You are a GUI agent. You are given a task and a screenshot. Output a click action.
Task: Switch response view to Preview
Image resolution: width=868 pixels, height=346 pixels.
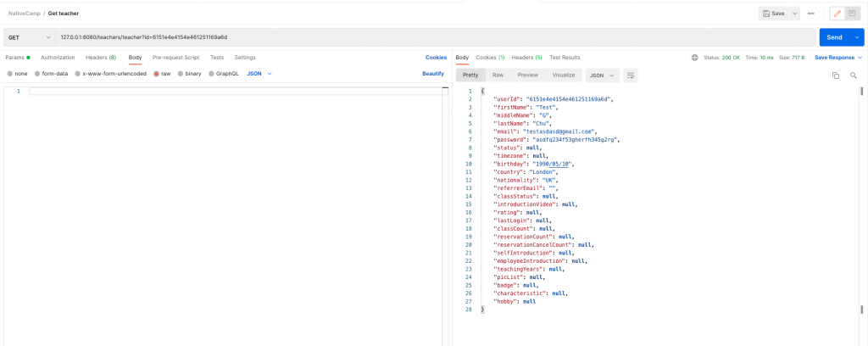(527, 75)
